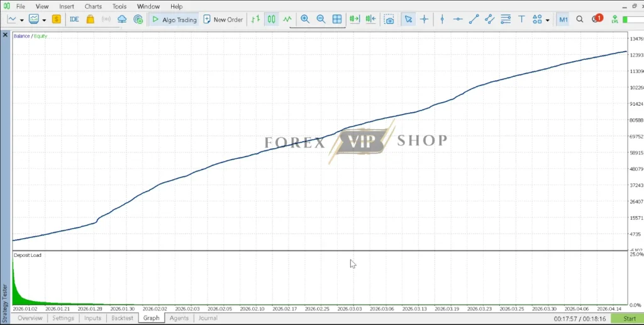Image resolution: width=644 pixels, height=325 pixels.
Task: Click the Balance legend label
Action: (22, 36)
